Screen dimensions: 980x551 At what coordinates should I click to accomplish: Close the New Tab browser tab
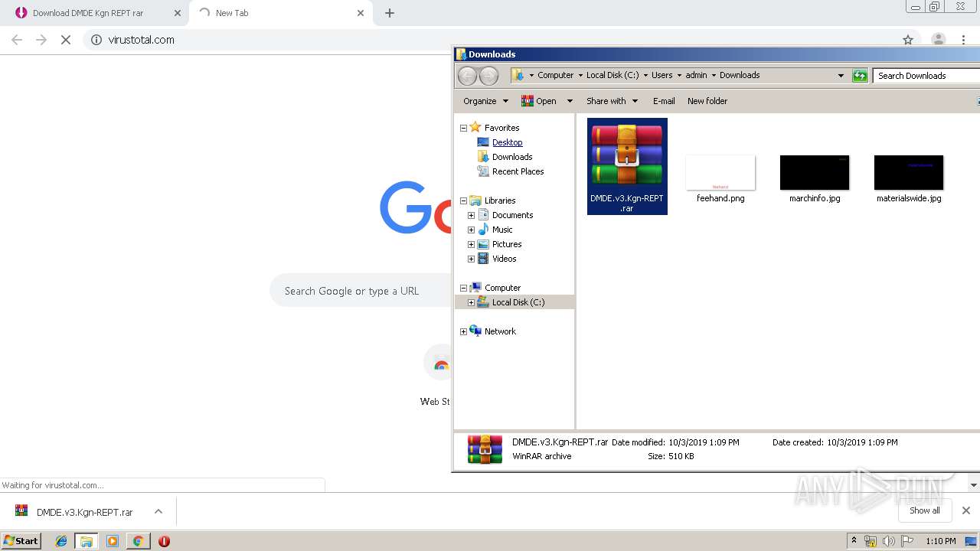(361, 13)
